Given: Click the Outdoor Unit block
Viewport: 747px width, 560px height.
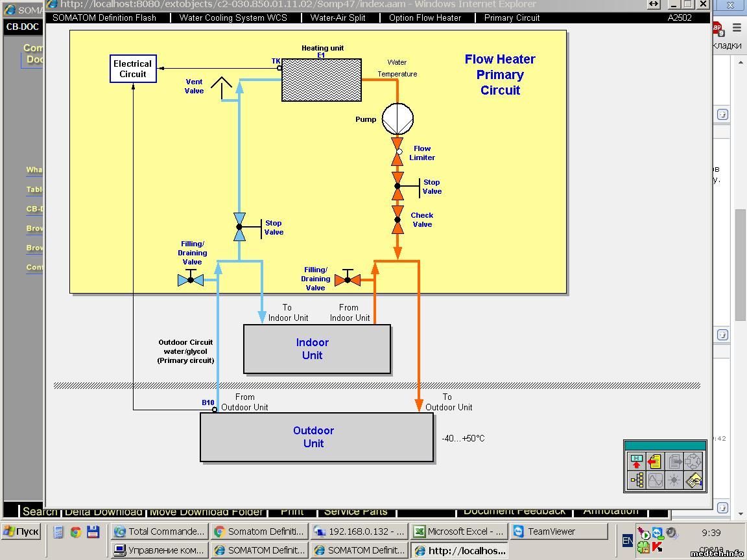Looking at the screenshot, I should point(316,437).
